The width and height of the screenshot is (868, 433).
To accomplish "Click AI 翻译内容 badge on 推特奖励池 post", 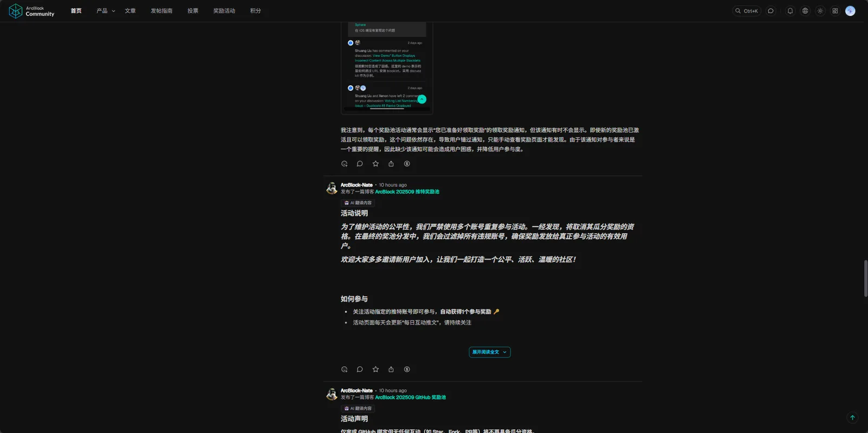I will click(x=358, y=203).
